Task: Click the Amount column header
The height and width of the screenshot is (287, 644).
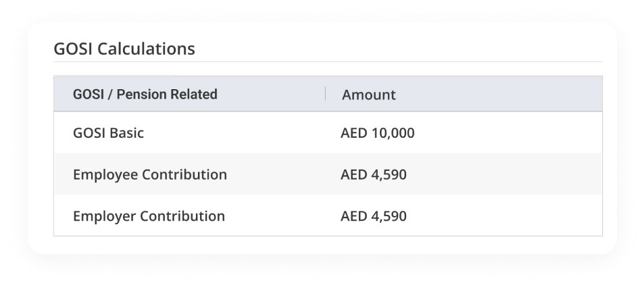Action: coord(369,95)
